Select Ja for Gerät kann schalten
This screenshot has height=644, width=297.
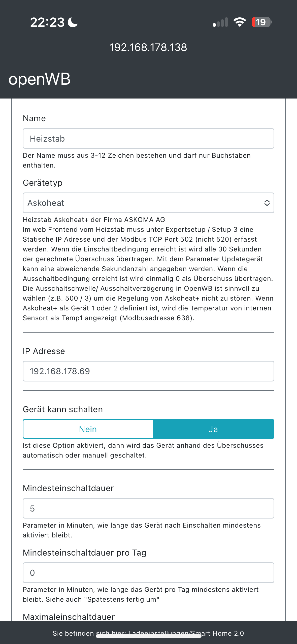click(x=213, y=429)
